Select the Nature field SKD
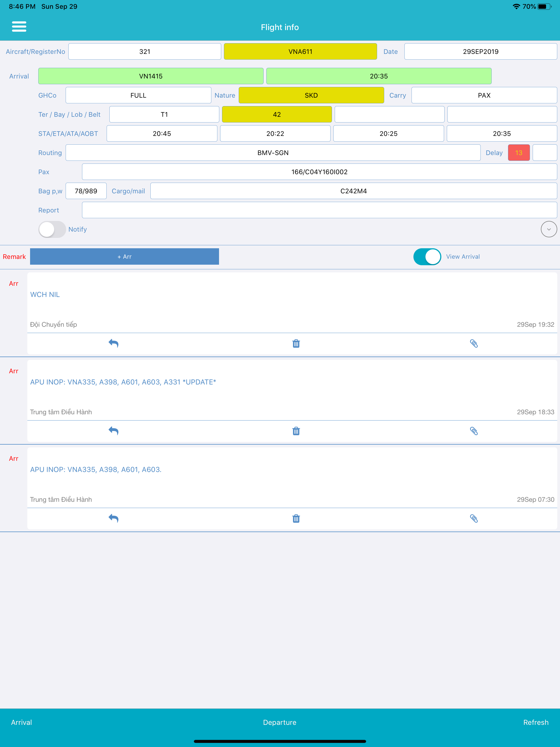Screen dimensions: 560x747 click(x=311, y=95)
